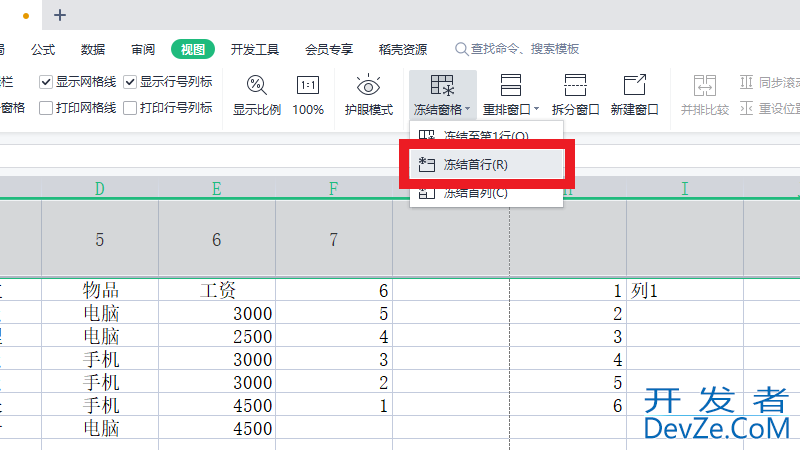
Task: Click header cell with number 6
Action: [x=217, y=239]
